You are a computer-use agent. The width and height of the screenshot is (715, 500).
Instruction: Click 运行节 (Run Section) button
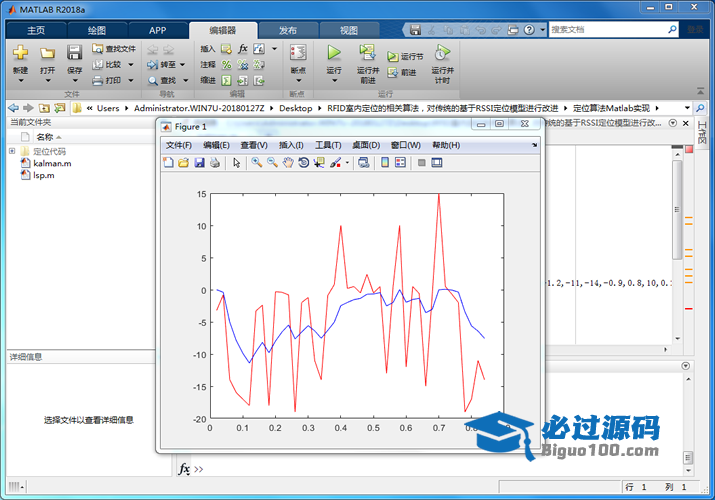point(405,56)
